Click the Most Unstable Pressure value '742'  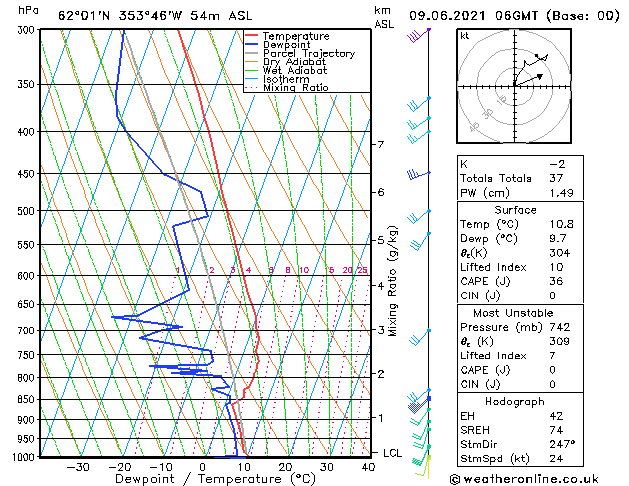[x=560, y=327]
